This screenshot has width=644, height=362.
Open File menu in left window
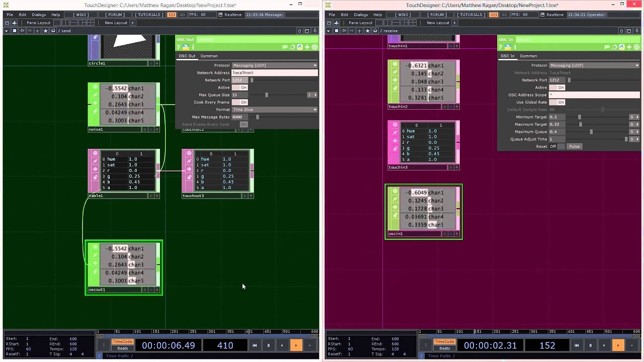pyautogui.click(x=10, y=15)
